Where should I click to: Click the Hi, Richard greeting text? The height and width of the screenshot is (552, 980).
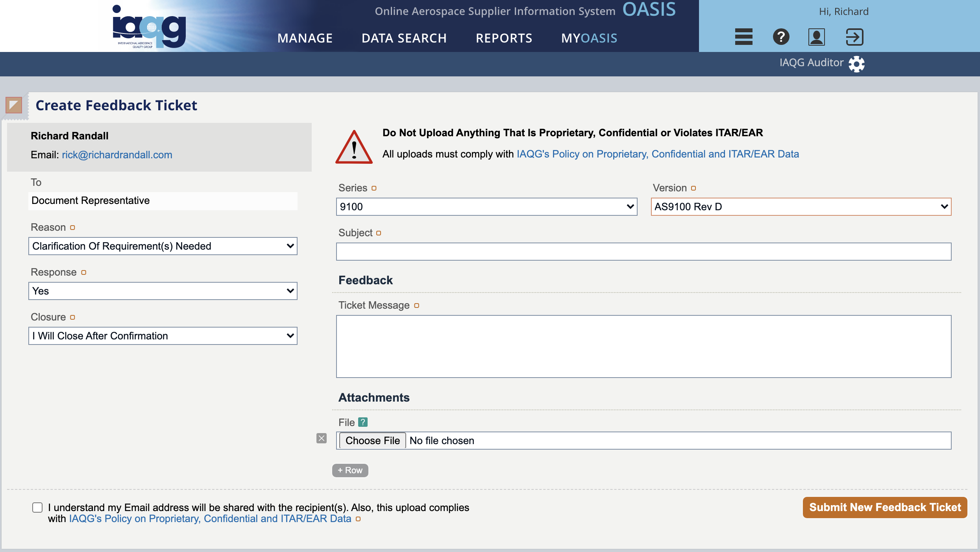click(x=844, y=11)
